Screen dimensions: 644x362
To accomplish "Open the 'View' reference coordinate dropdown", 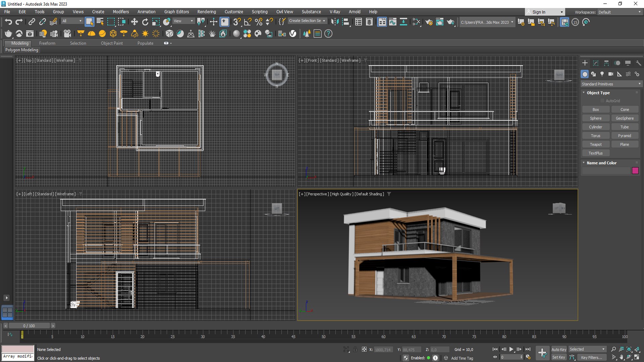I will [183, 21].
